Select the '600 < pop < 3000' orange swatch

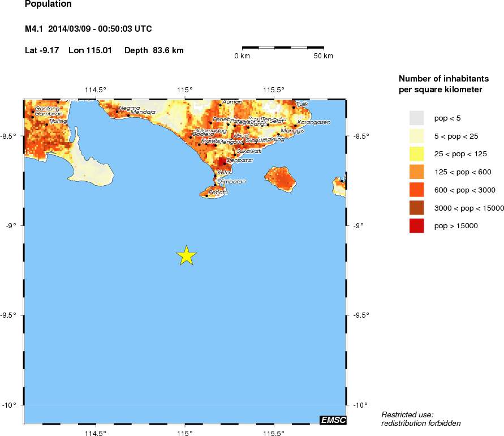click(x=416, y=190)
